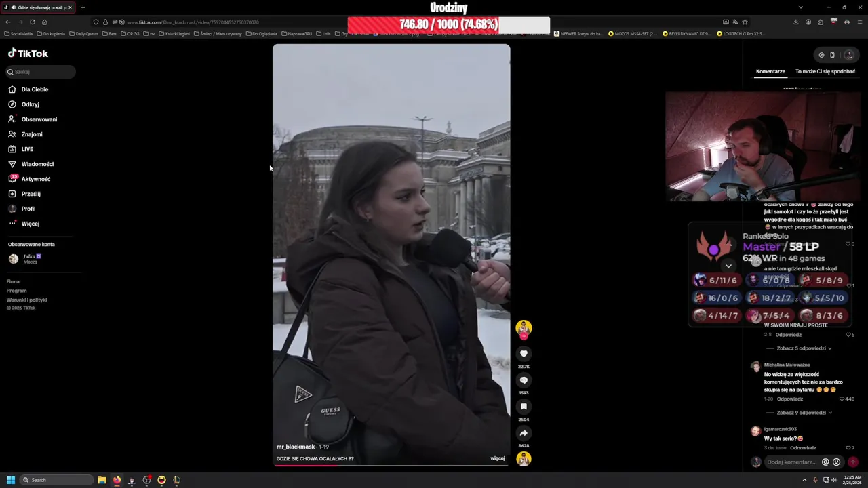Click the video progress bar
868x488 pixels.
click(x=391, y=466)
